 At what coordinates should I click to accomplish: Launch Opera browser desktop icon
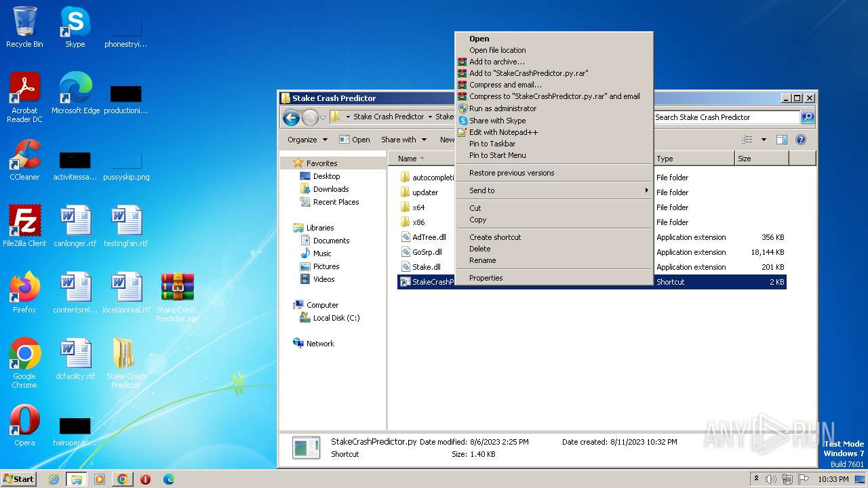[24, 426]
